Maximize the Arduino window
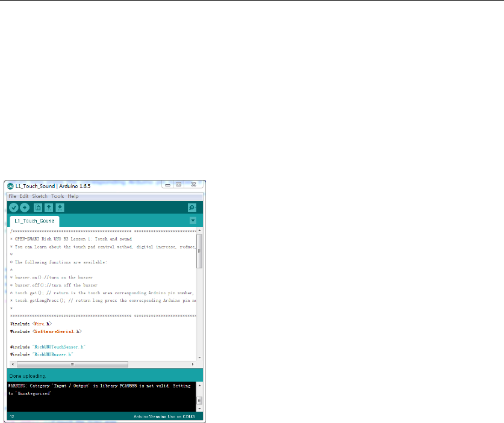Viewport: 504px width, 423px height. 179,185
